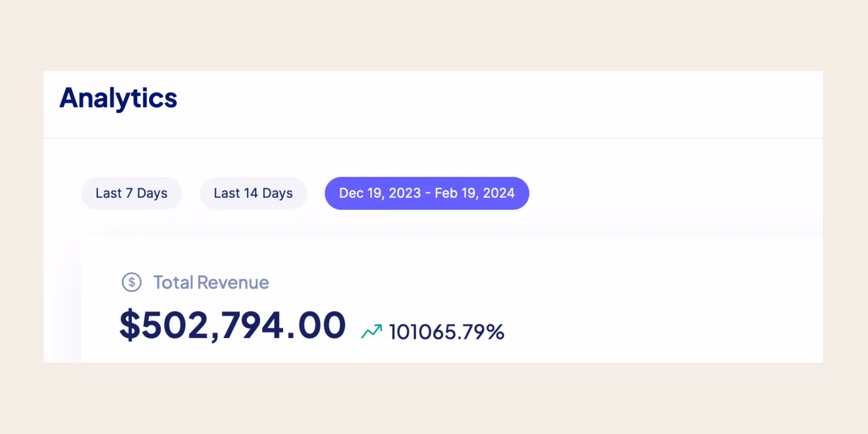Click the green upward trend arrow icon
Image resolution: width=868 pixels, height=434 pixels.
(x=372, y=332)
